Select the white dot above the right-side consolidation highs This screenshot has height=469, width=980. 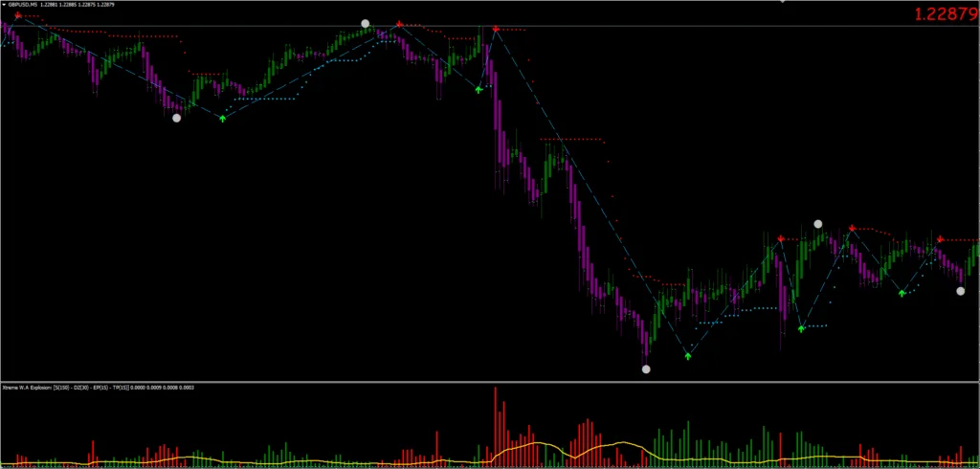(x=817, y=224)
